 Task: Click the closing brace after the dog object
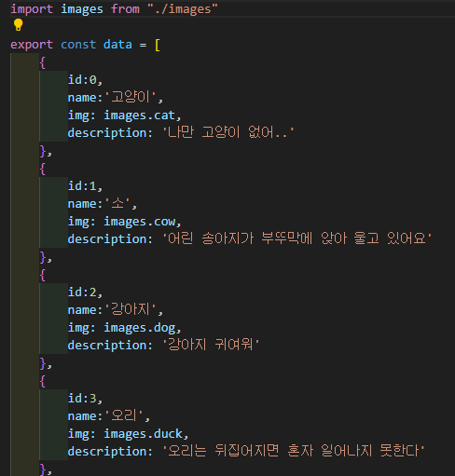coord(43,363)
